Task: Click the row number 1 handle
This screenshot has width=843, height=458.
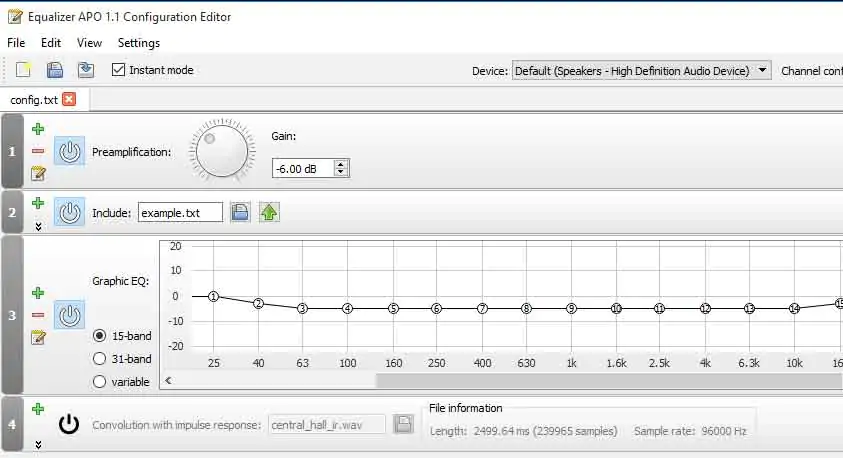Action: click(12, 152)
